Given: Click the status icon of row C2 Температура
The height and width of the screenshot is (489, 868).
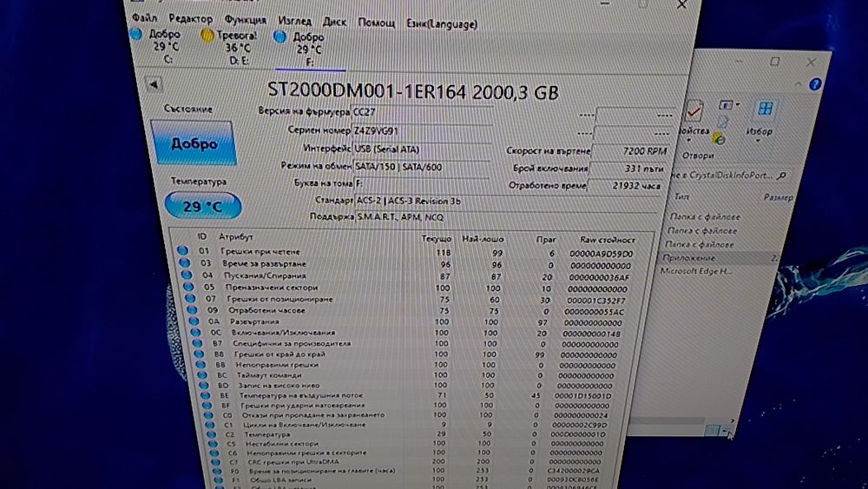Looking at the screenshot, I should pyautogui.click(x=212, y=434).
